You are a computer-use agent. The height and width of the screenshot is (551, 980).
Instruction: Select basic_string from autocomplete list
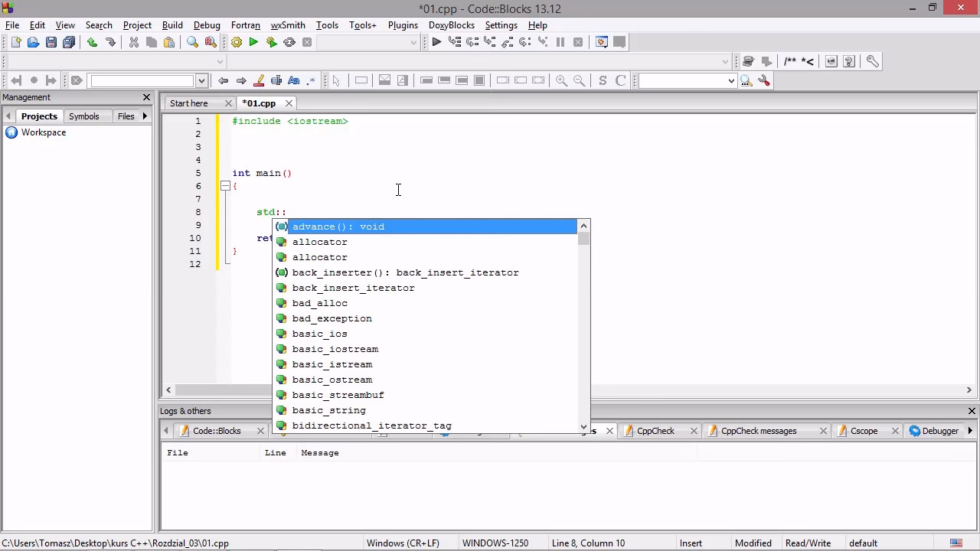[x=328, y=410]
